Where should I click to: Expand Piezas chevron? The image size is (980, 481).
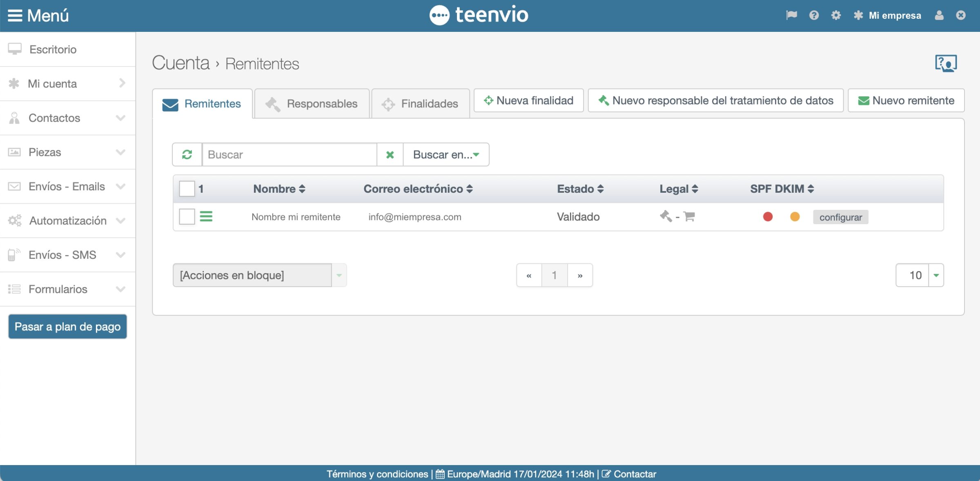click(120, 152)
